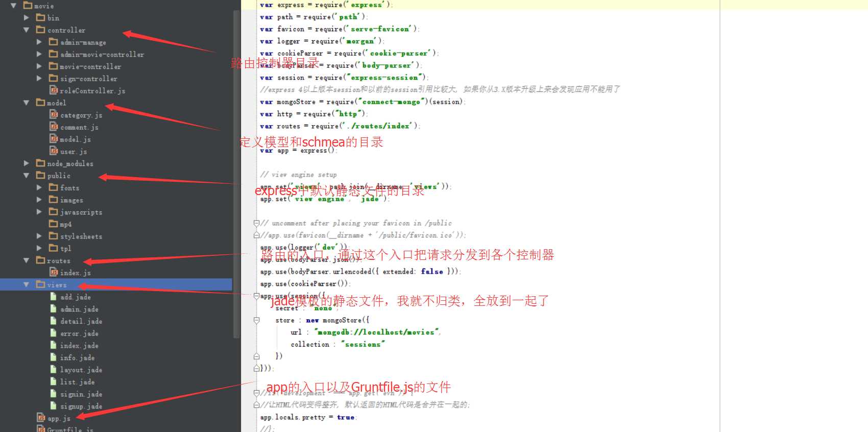Fold the new mongoStore block gutter marker
Screen dimensions: 868x432
point(256,320)
